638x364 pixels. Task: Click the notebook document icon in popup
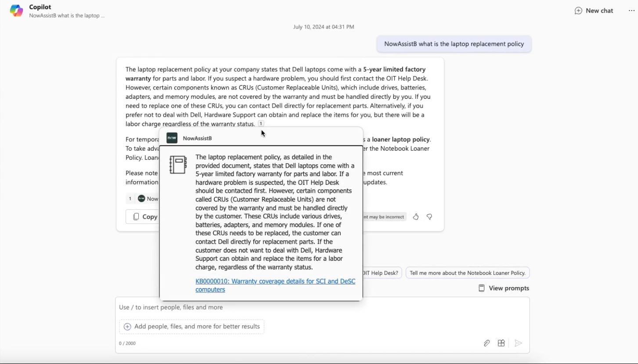click(x=178, y=165)
